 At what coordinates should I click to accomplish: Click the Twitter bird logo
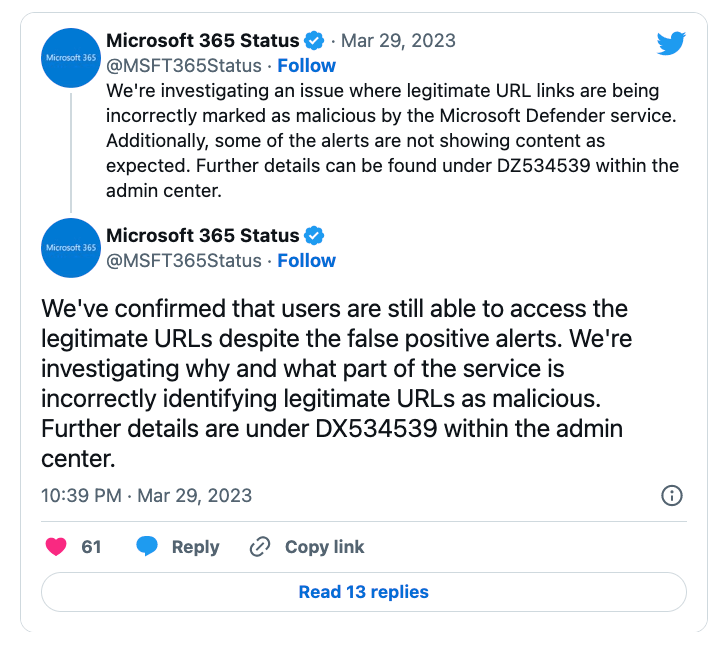pyautogui.click(x=670, y=43)
